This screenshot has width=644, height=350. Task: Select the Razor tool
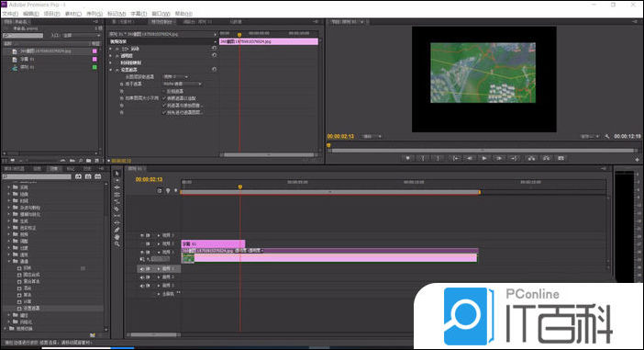click(117, 209)
